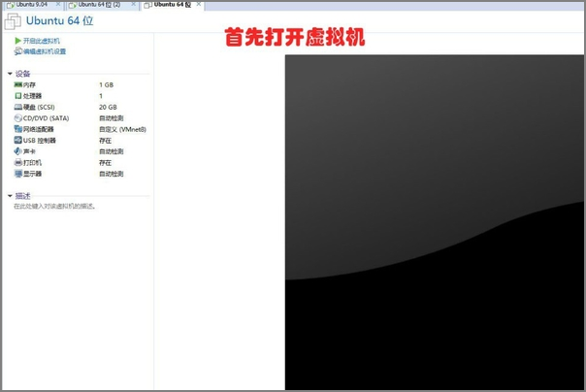
Task: Click the edit virtual machine settings icon
Action: 17,51
